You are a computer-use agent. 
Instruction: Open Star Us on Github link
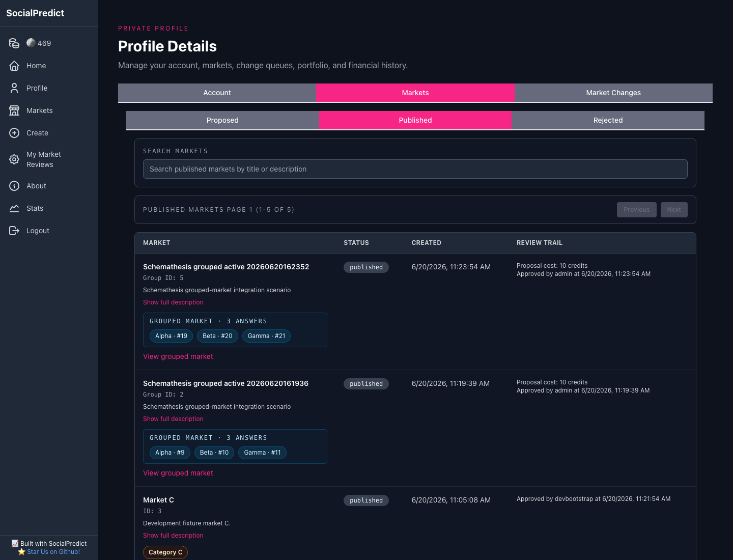coord(53,552)
